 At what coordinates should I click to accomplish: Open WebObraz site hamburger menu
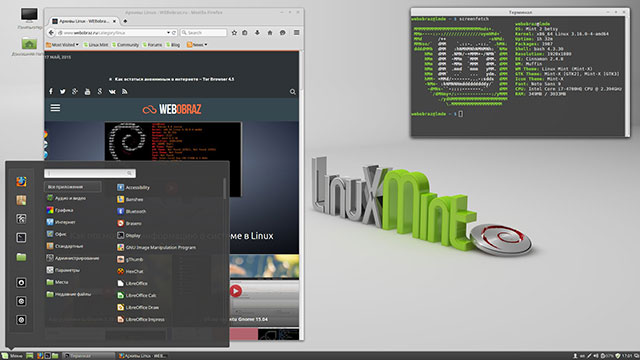pyautogui.click(x=55, y=108)
